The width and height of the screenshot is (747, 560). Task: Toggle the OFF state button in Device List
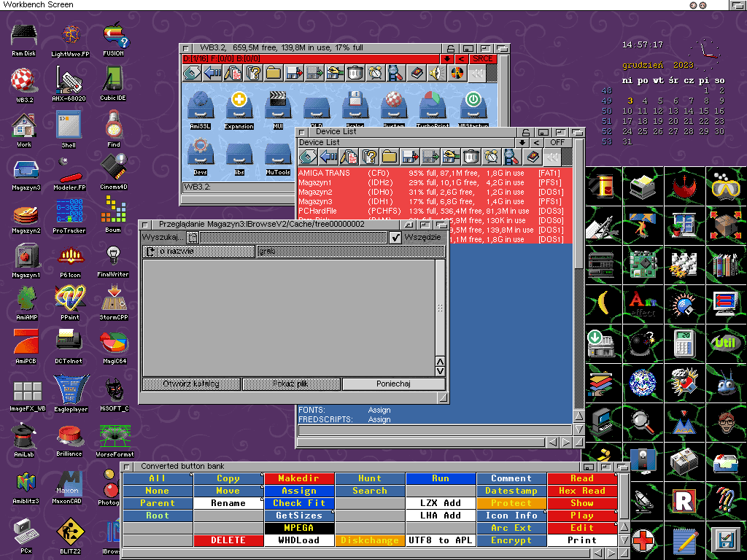(557, 142)
